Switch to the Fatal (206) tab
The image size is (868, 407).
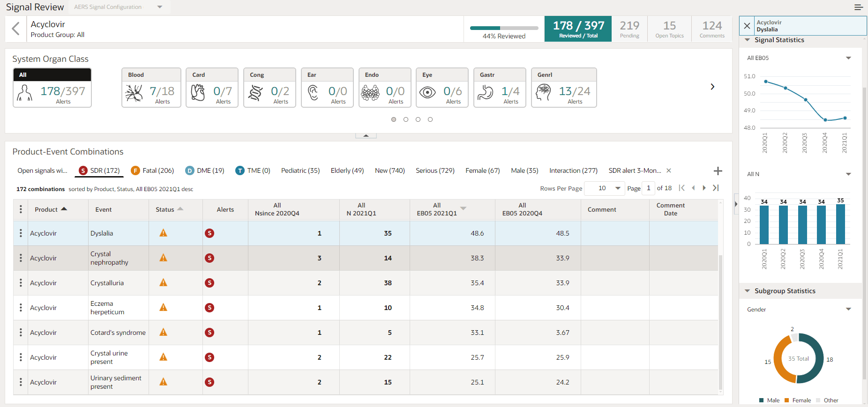click(x=152, y=170)
